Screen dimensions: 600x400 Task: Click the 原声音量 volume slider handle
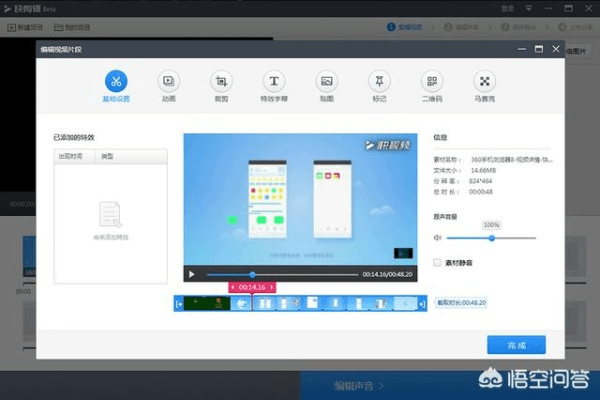click(x=491, y=238)
